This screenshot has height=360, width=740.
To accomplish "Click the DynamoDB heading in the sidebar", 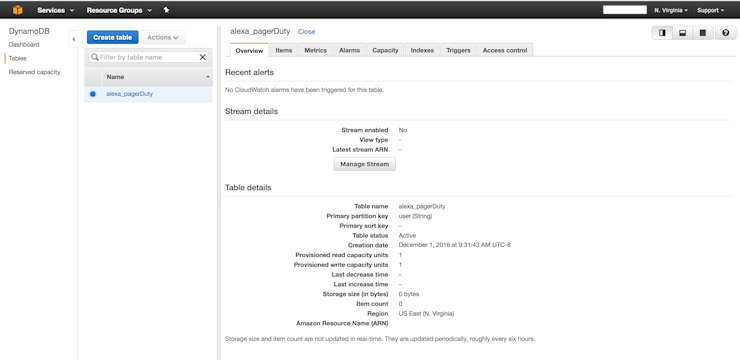I will coord(29,31).
